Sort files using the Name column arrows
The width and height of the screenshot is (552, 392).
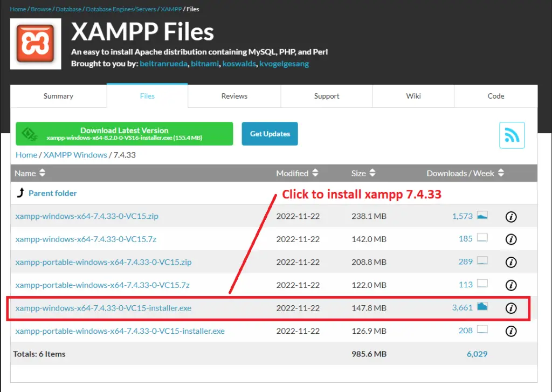tap(42, 174)
